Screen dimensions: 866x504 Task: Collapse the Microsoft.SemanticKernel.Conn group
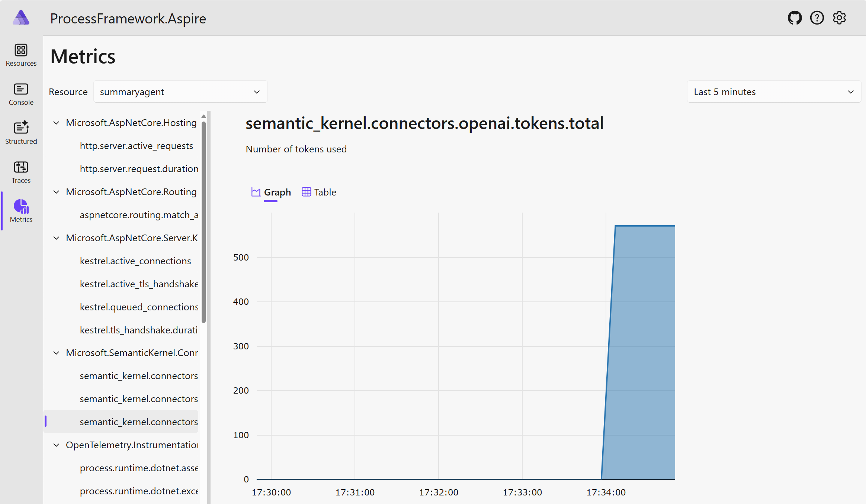point(56,353)
